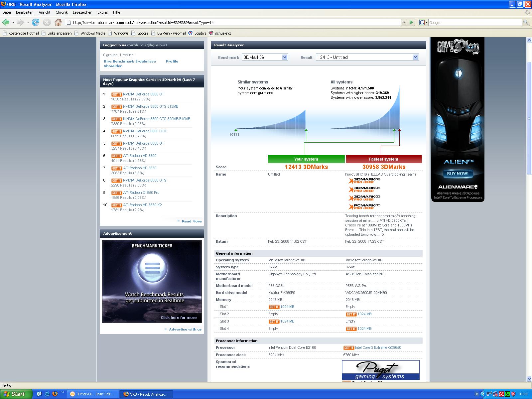This screenshot has width=532, height=399.
Task: Click the DE language indicator in tray
Action: pyautogui.click(x=476, y=394)
